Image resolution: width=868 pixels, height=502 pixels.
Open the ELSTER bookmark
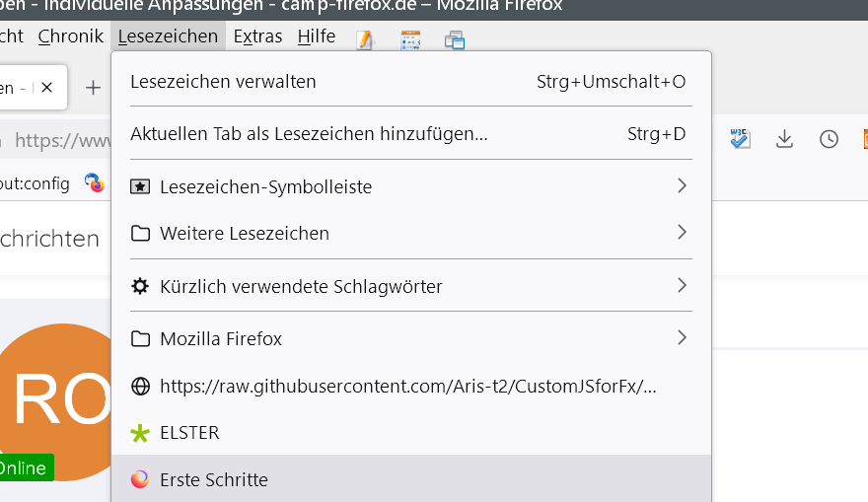[x=189, y=433]
